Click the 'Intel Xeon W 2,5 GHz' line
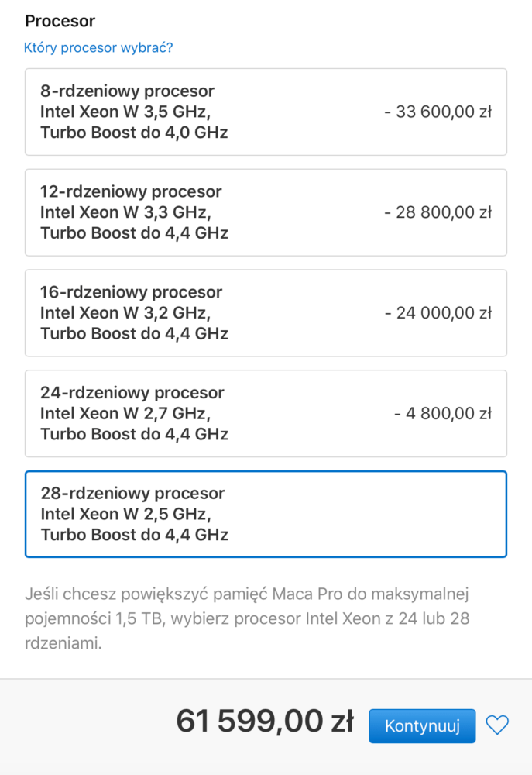This screenshot has height=775, width=532. pyautogui.click(x=126, y=514)
